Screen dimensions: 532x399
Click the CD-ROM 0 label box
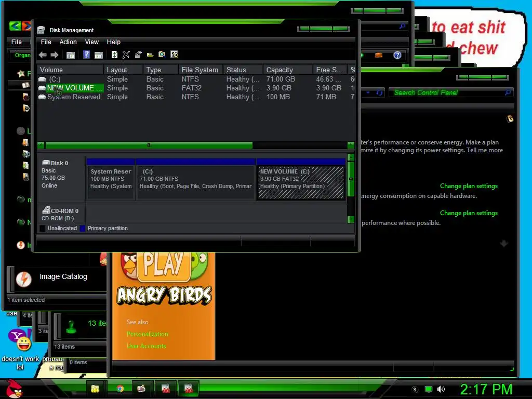coord(61,214)
